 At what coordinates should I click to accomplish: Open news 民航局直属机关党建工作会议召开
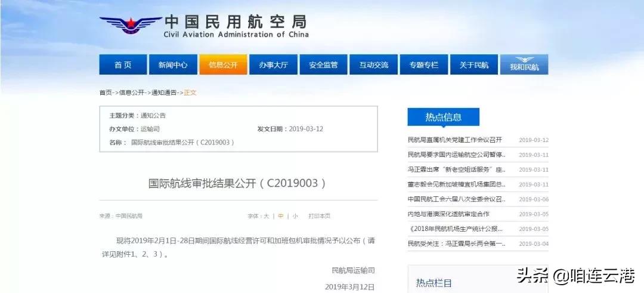pyautogui.click(x=454, y=140)
